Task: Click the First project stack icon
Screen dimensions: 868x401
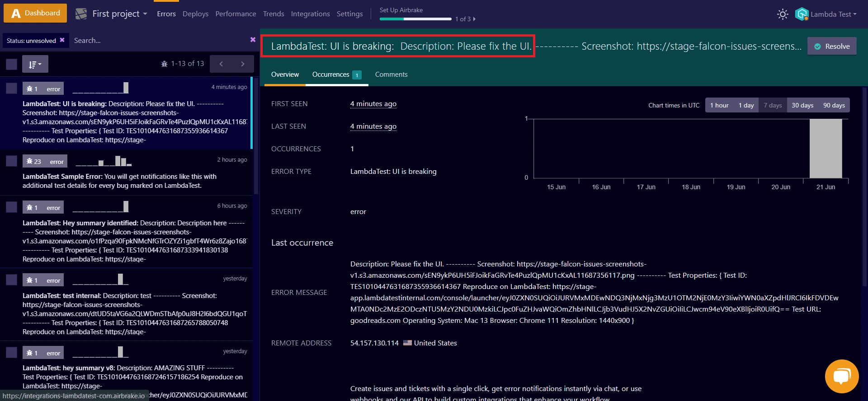Action: [81, 14]
